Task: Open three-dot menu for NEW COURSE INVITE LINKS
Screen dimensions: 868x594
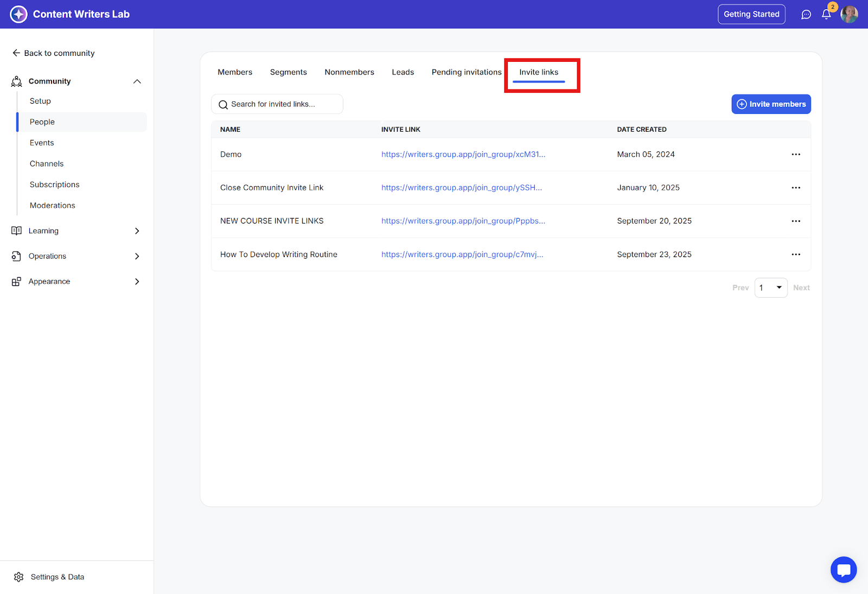Action: pyautogui.click(x=796, y=221)
